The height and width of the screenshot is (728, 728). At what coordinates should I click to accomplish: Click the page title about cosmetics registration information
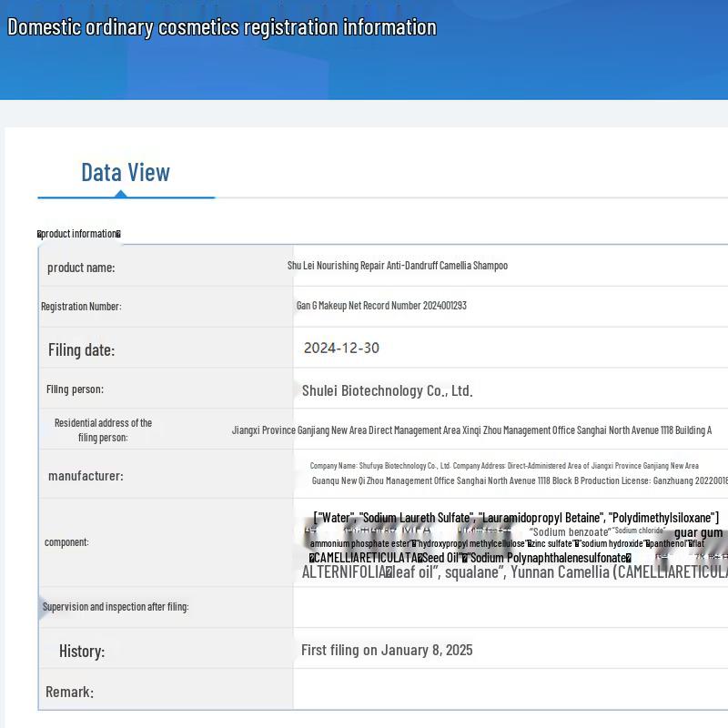pyautogui.click(x=222, y=27)
